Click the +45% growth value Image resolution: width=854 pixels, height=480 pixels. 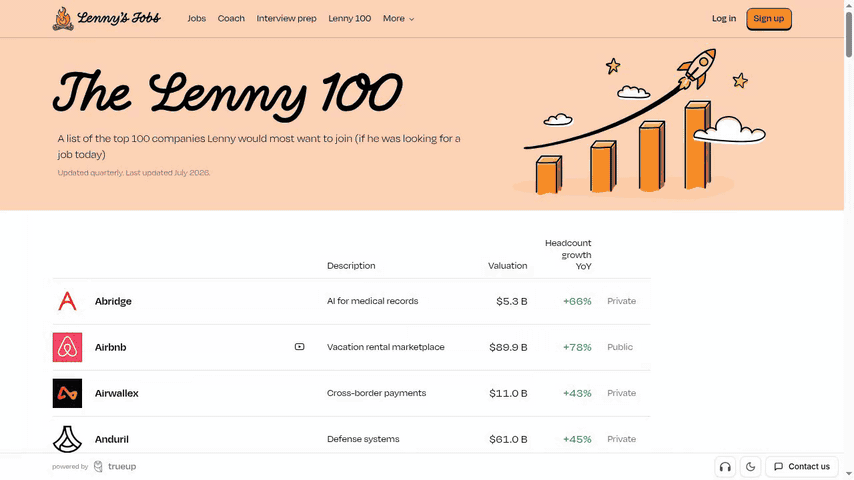(x=577, y=439)
